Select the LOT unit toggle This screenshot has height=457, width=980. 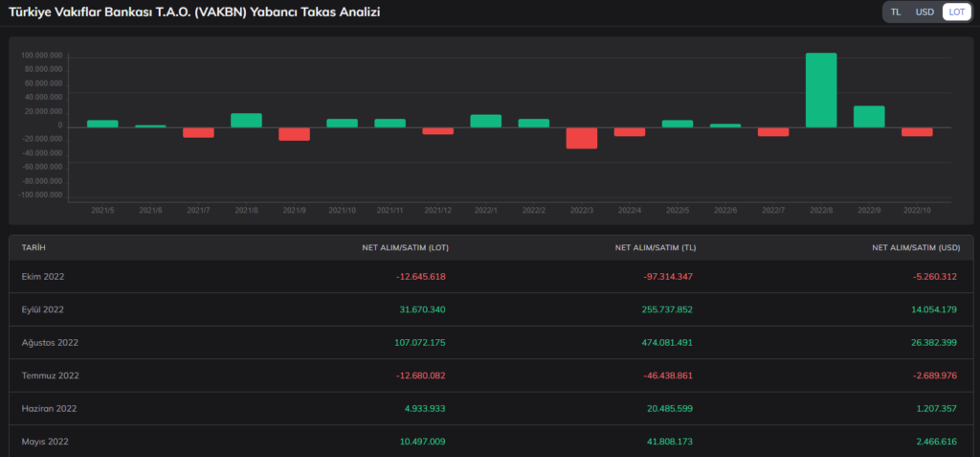point(956,11)
